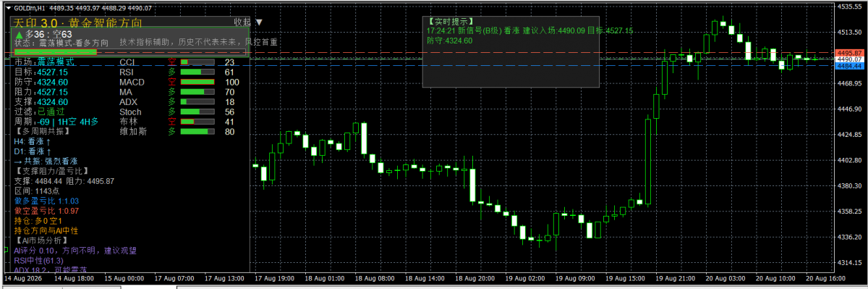Click the 维加斯 strength bar

pos(197,132)
